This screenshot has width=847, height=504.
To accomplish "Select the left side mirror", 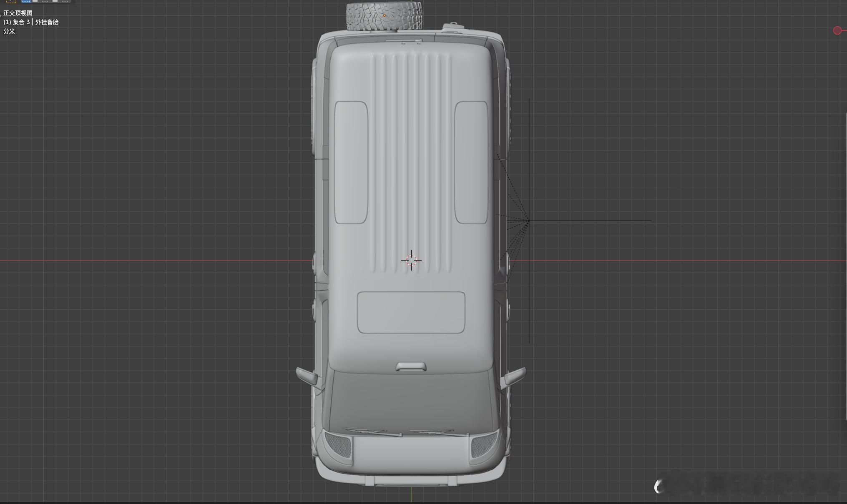I will [x=308, y=375].
